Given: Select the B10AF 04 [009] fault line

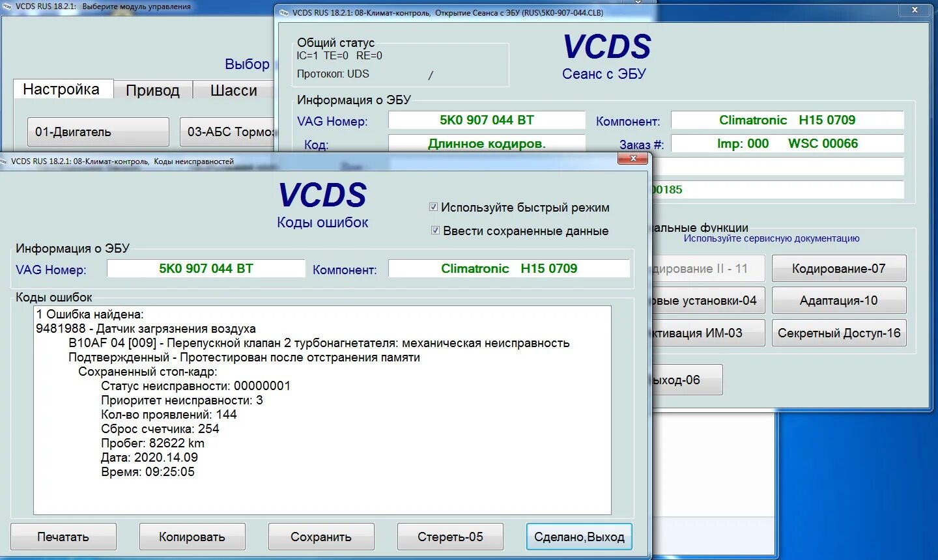Looking at the screenshot, I should (x=319, y=343).
